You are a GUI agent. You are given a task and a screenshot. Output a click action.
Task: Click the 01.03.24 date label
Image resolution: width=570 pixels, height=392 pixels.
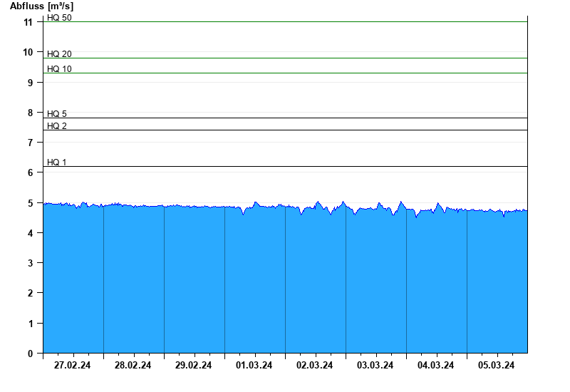click(x=254, y=365)
